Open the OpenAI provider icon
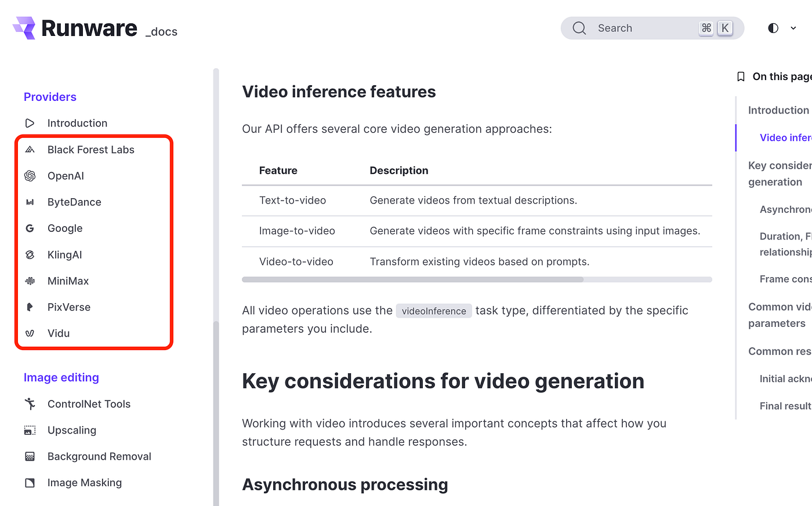This screenshot has height=506, width=812. [x=30, y=176]
